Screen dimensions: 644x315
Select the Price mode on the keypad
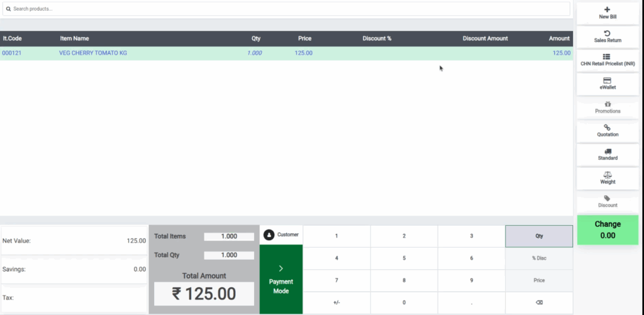[539, 280]
